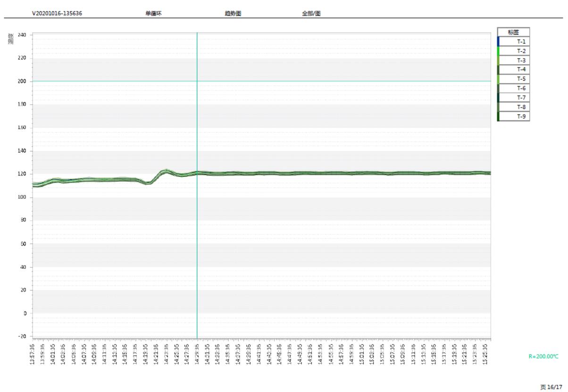Click the R=200.00℃ reference label

point(543,357)
